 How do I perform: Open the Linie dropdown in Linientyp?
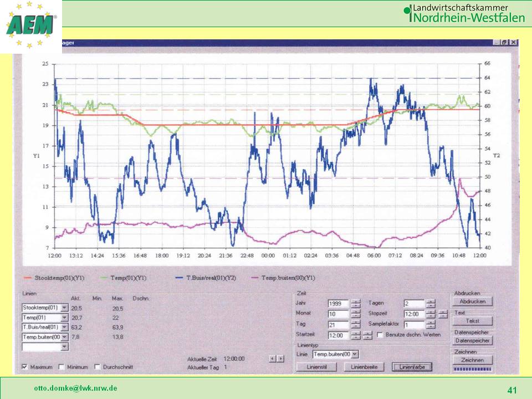tap(355, 354)
